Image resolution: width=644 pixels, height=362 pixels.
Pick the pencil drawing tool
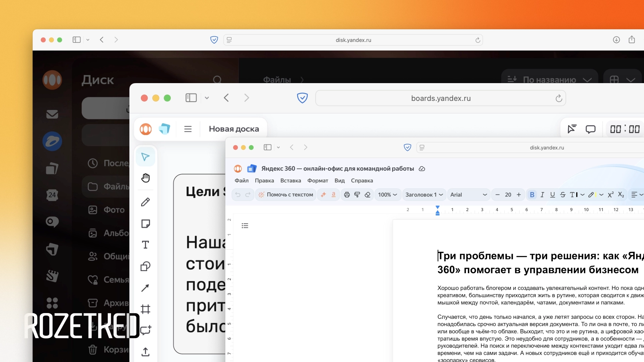(146, 201)
